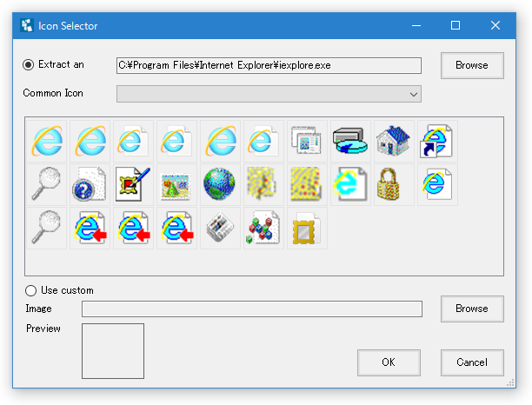Pick the magnifier icon in the second row
This screenshot has height=405, width=532.
[x=46, y=184]
